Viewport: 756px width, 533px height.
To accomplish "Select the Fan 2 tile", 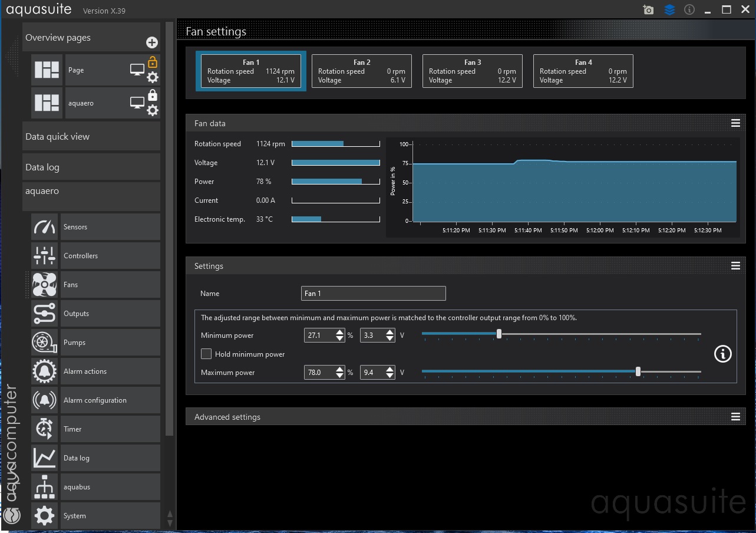I will click(362, 71).
